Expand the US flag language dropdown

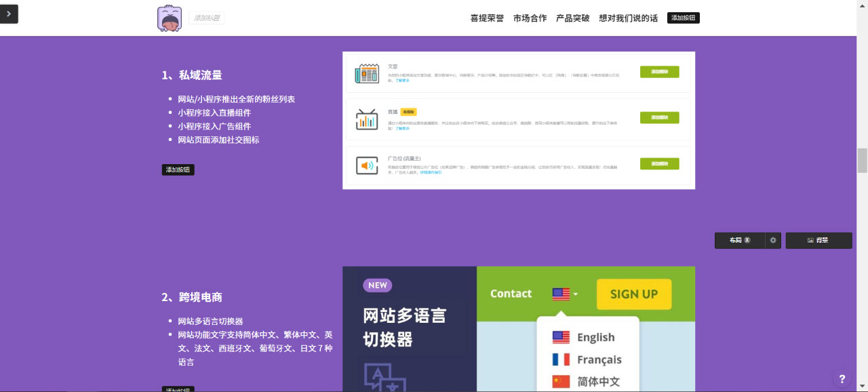pos(565,294)
